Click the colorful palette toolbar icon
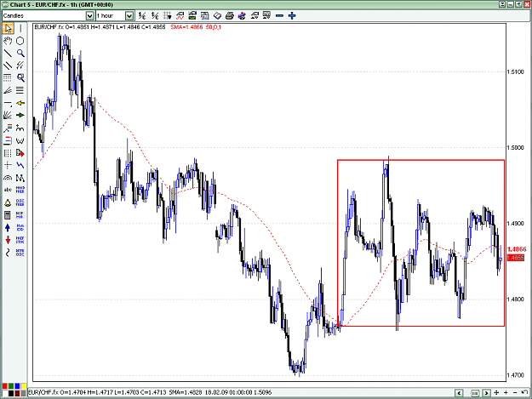532x399 pixels. [242, 15]
